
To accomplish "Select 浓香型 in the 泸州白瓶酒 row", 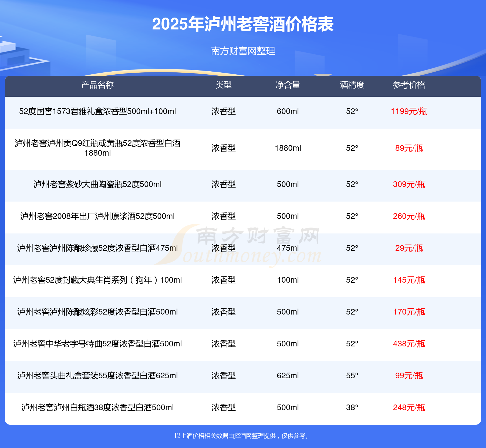I will tap(224, 407).
